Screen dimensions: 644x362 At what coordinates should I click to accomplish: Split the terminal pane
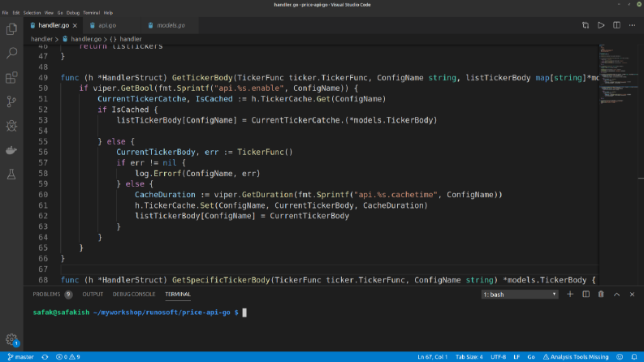coord(586,295)
